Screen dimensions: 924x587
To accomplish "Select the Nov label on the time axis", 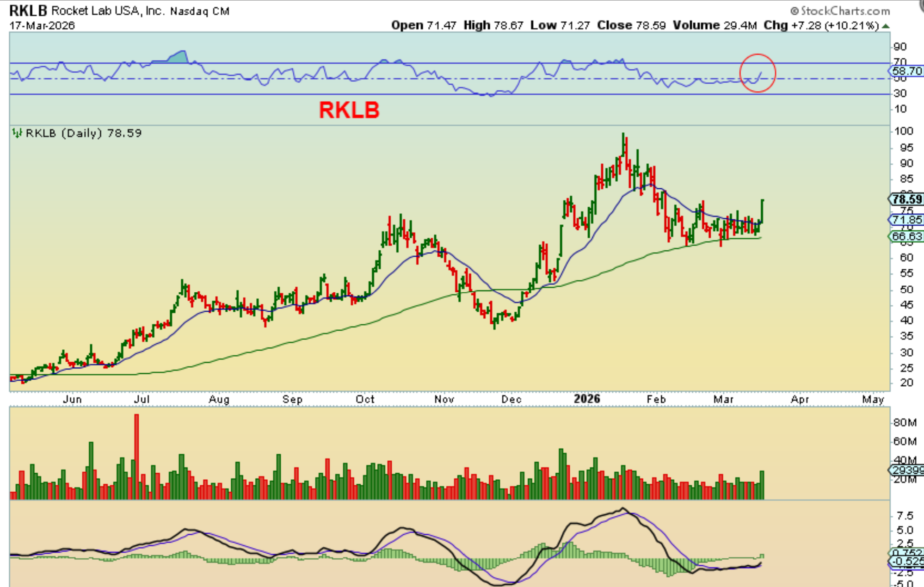I will 444,399.
